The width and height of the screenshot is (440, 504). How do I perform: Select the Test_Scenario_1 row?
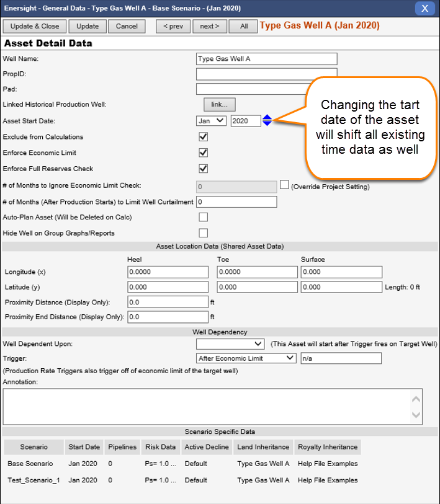pos(34,480)
